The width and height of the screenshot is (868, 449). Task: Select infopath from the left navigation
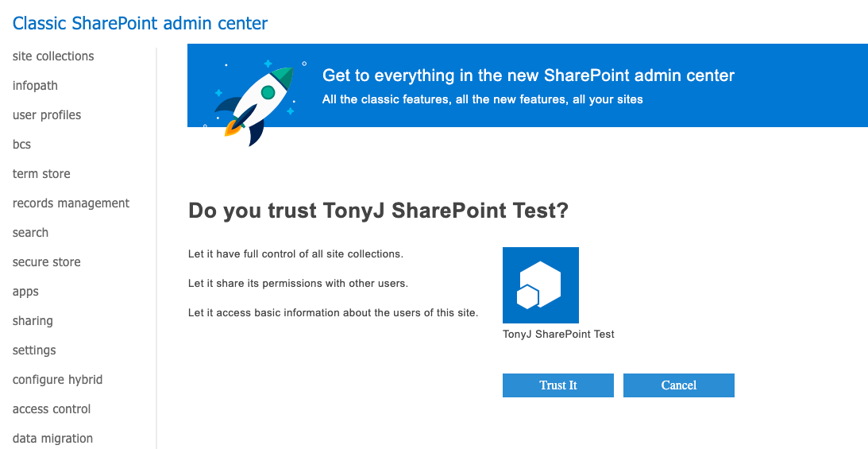tap(35, 86)
